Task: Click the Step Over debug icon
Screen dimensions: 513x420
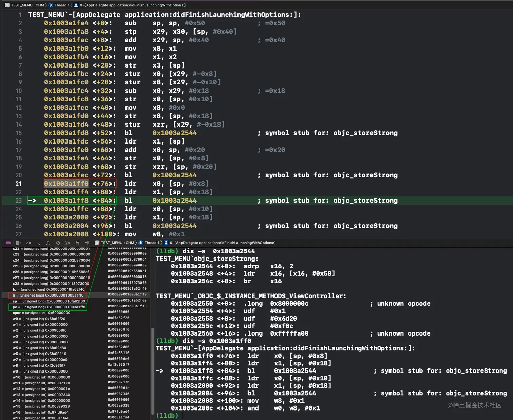Action: point(28,243)
